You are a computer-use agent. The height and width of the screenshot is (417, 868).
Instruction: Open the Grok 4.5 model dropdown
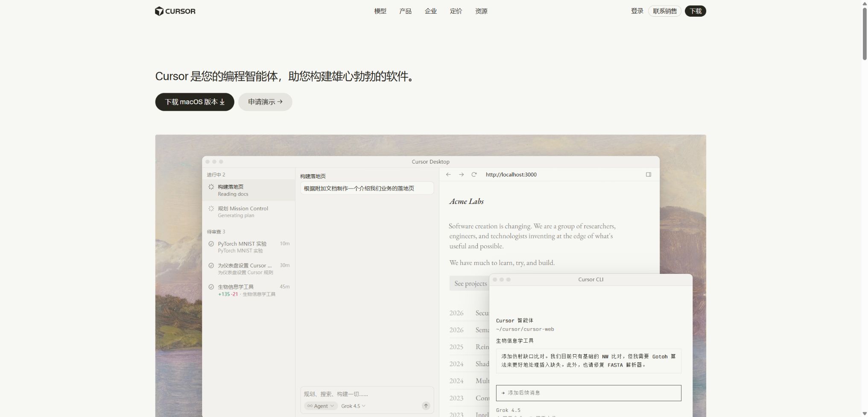pos(353,406)
